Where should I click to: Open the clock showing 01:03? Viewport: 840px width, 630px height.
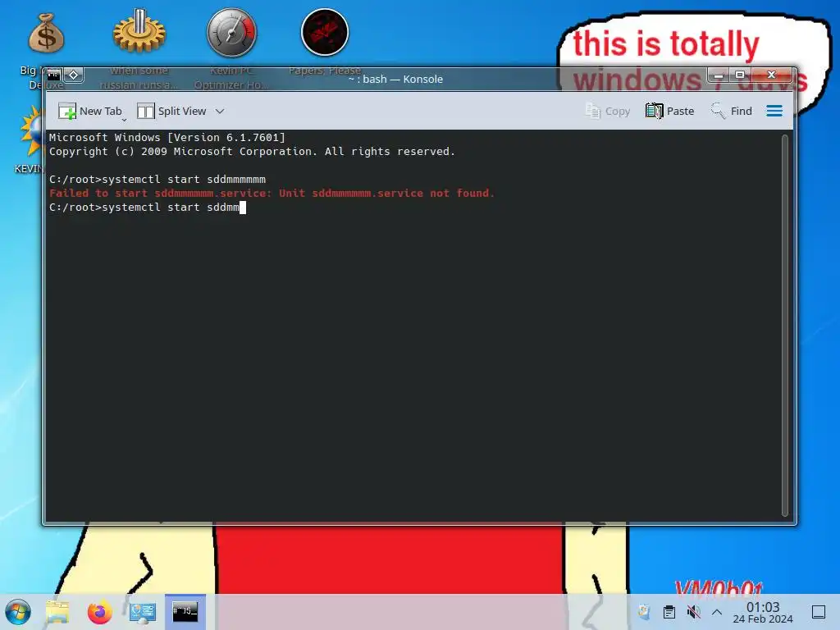pos(762,612)
